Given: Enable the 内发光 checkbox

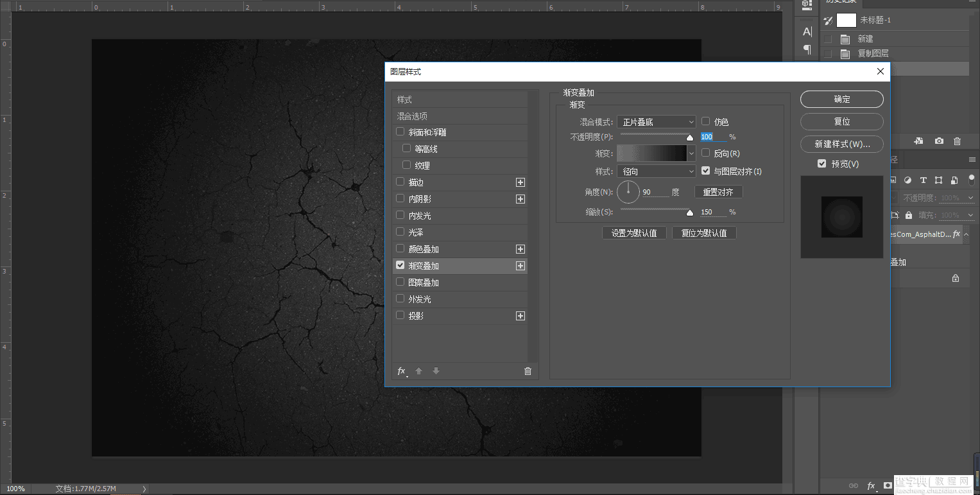Looking at the screenshot, I should pos(400,215).
